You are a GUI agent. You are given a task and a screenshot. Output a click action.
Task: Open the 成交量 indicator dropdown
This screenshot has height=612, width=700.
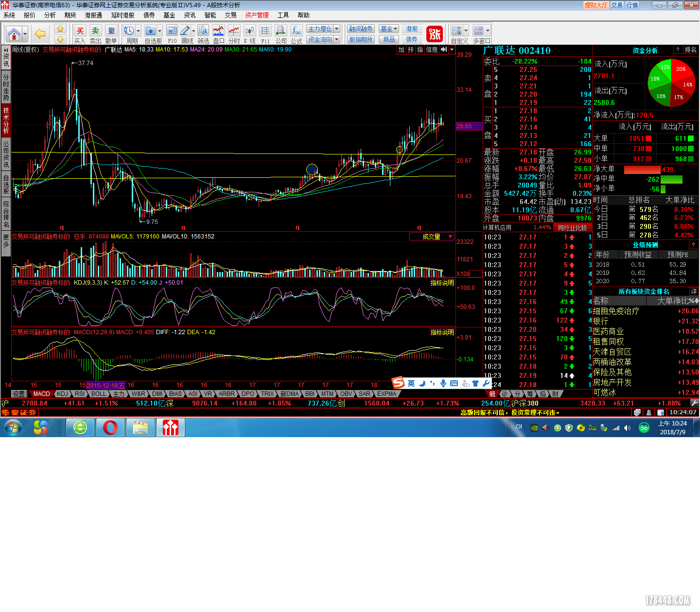(432, 237)
